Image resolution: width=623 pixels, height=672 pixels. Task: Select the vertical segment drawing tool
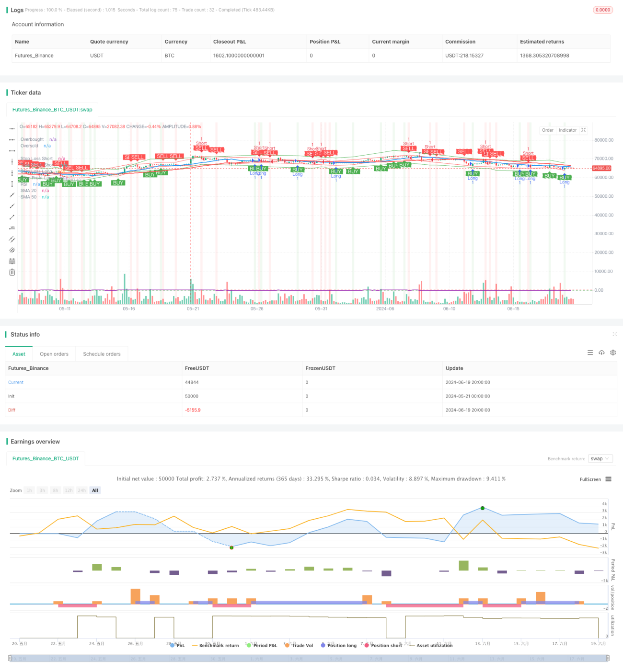(12, 183)
